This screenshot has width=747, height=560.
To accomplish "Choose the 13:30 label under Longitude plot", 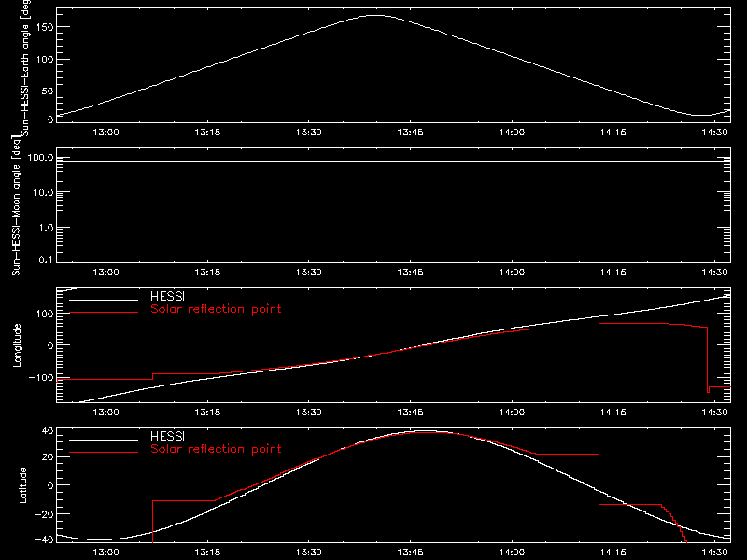I will pos(309,413).
